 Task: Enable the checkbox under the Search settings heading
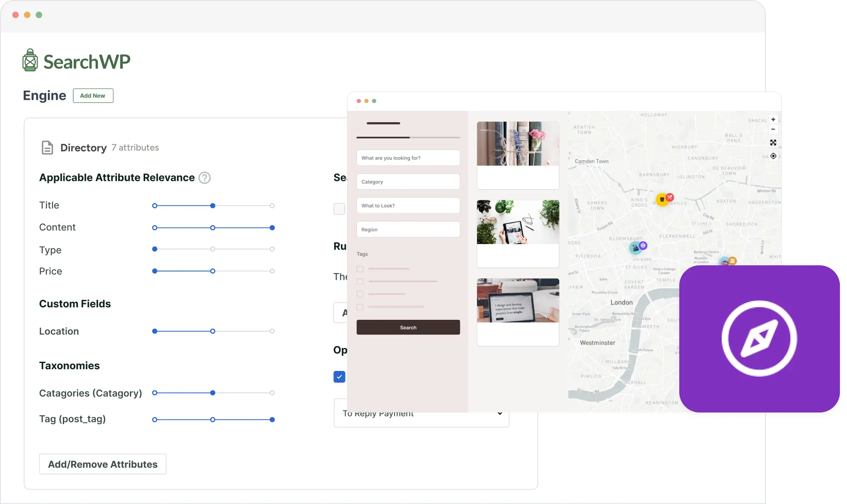pyautogui.click(x=339, y=209)
